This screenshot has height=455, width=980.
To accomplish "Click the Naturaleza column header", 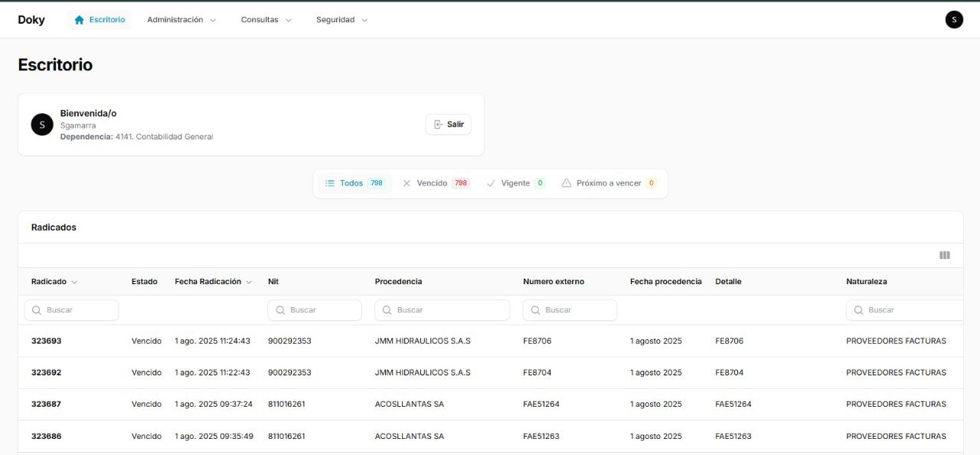I will click(x=867, y=282).
